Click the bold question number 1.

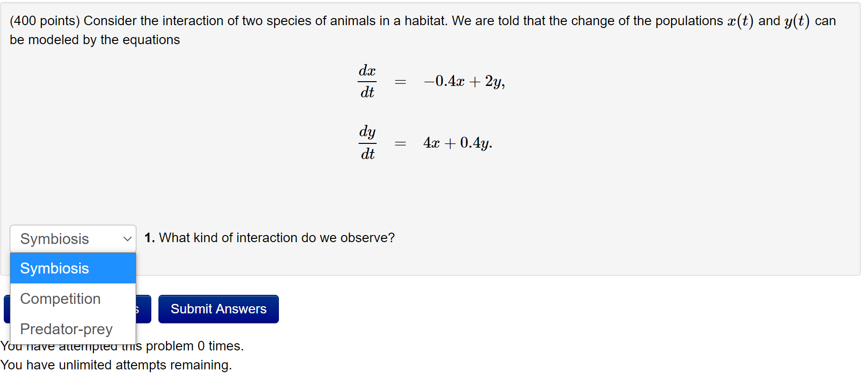click(x=149, y=238)
